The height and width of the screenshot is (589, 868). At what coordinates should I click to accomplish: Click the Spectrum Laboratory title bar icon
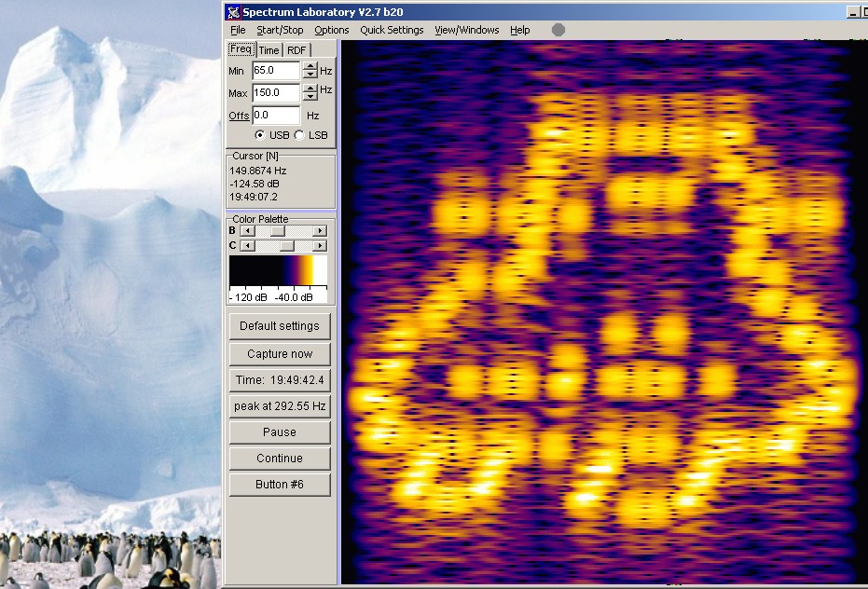click(234, 11)
